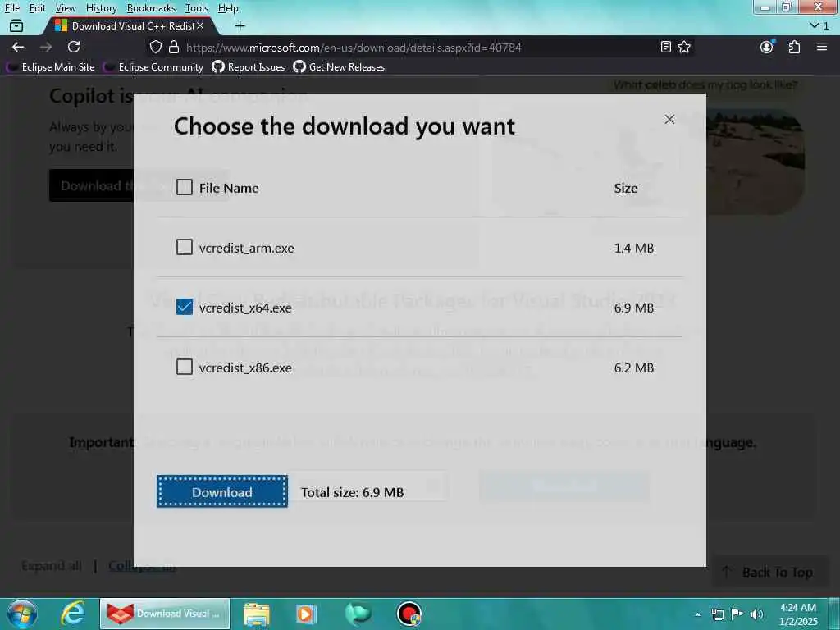The width and height of the screenshot is (840, 630).
Task: Click the volume speaker tray icon
Action: coord(756,614)
